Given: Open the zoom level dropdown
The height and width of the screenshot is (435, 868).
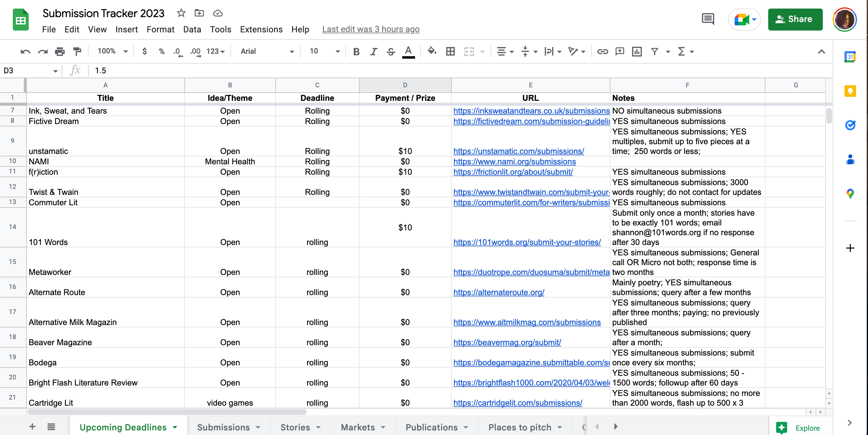Looking at the screenshot, I should pos(112,51).
